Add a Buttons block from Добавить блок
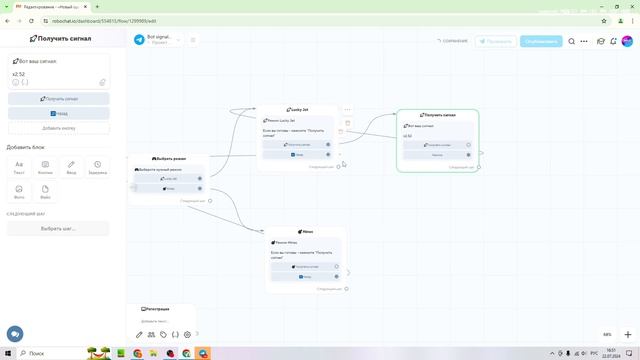The height and width of the screenshot is (360, 640). [x=45, y=167]
